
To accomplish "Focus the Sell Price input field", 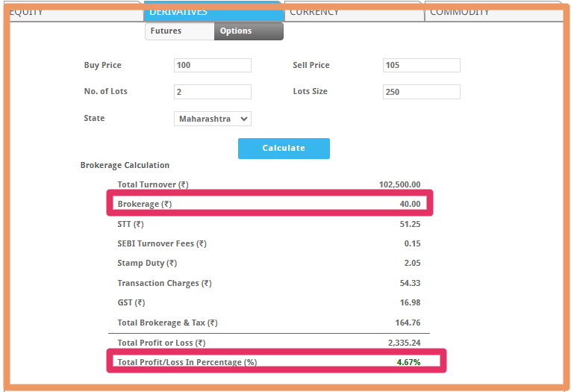I will pos(421,66).
